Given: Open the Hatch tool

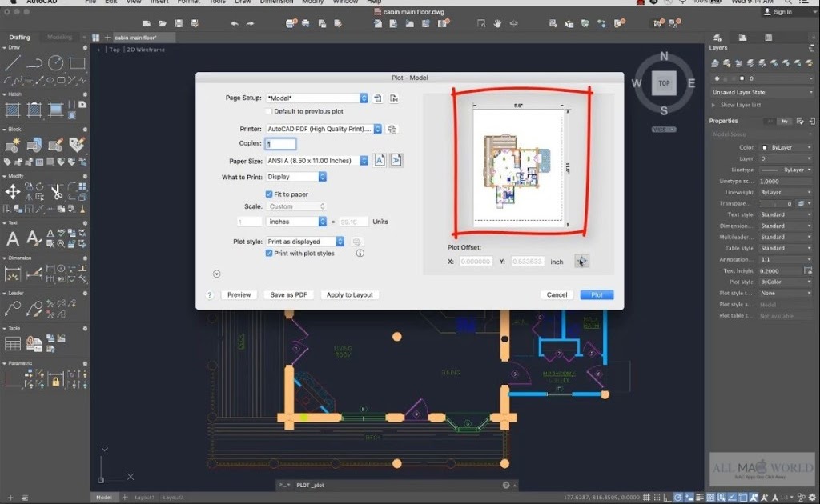Looking at the screenshot, I should click(12, 108).
